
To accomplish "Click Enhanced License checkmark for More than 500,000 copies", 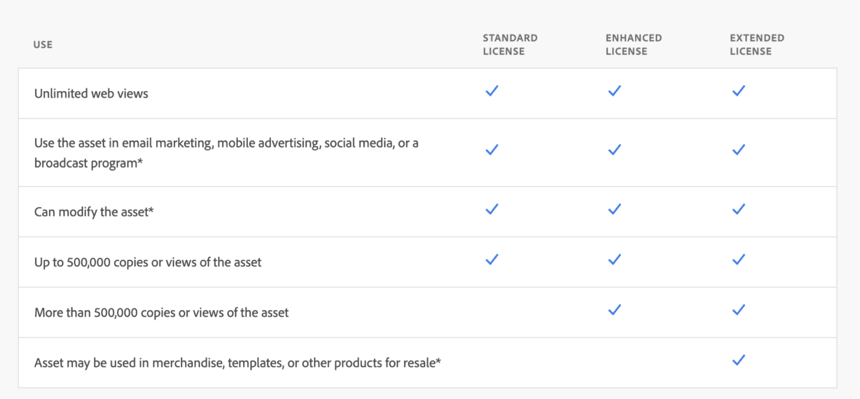I will (614, 310).
